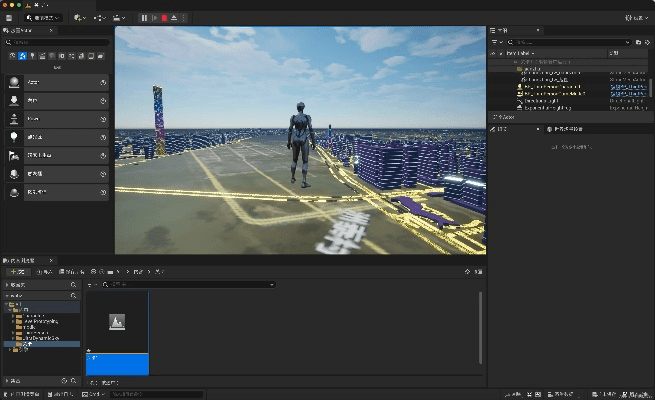655x400 pixels.
Task: Open the editor mode selection dropdown
Action: pyautogui.click(x=46, y=17)
